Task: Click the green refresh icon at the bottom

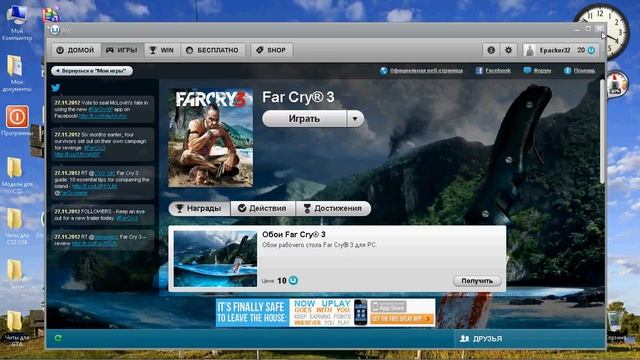Action: [x=58, y=338]
